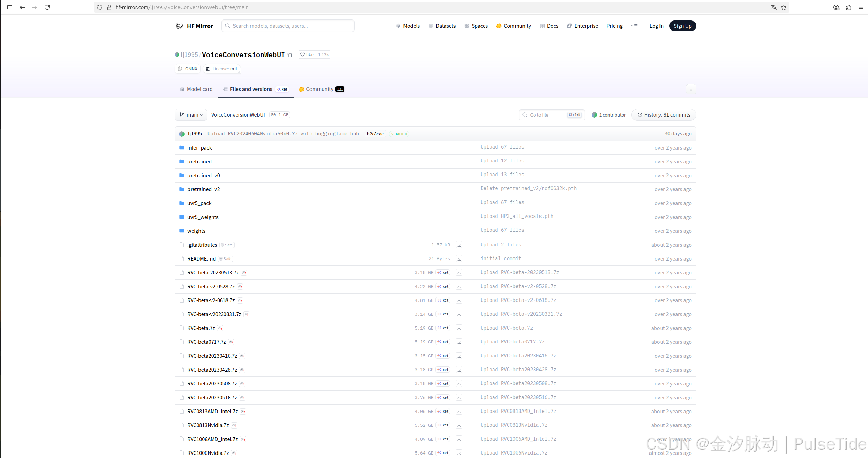Click the Log In link

(x=656, y=26)
